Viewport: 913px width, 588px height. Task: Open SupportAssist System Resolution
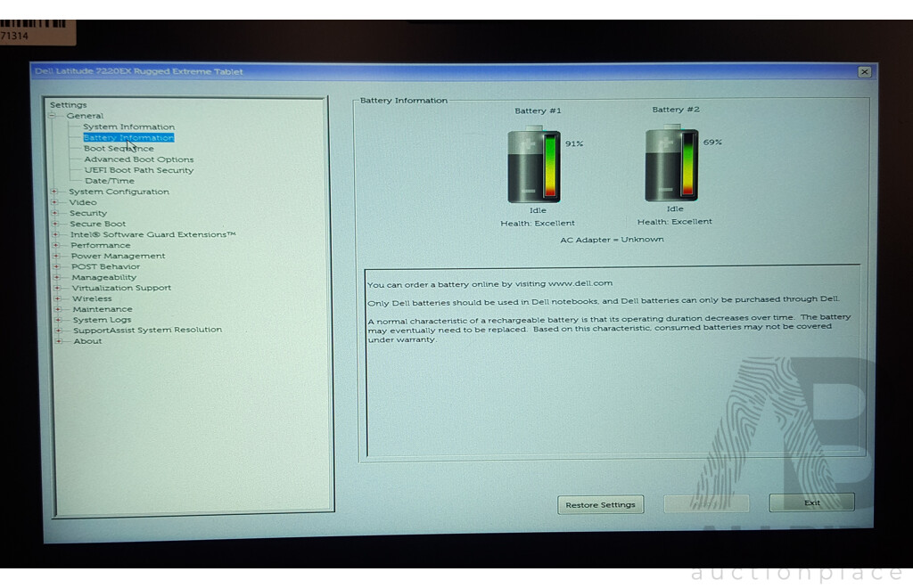pyautogui.click(x=147, y=330)
